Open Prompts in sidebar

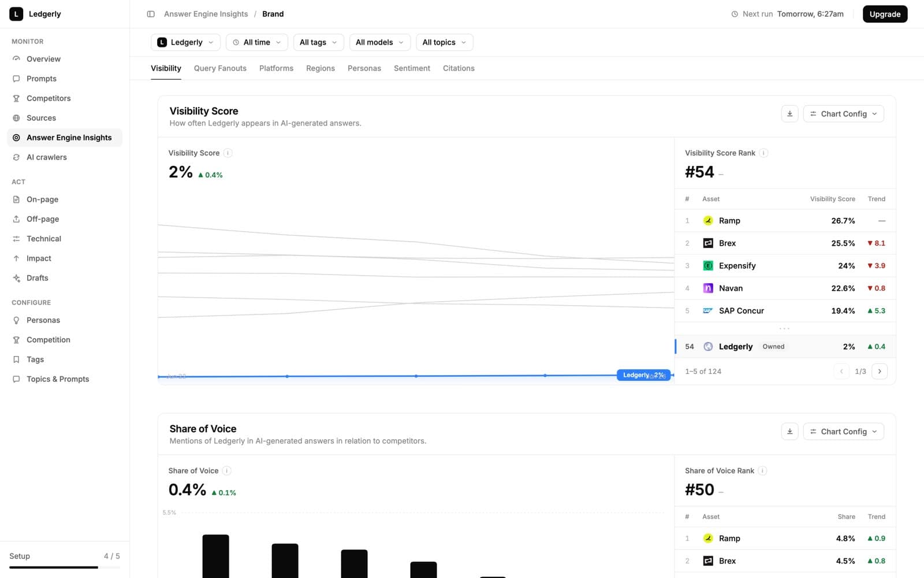coord(64,79)
